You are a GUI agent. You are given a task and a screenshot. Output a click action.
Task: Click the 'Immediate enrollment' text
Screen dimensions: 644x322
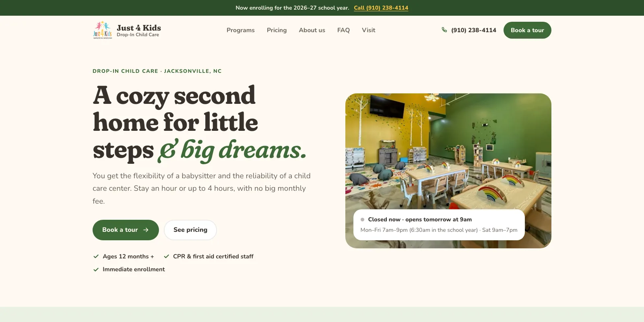pos(134,269)
